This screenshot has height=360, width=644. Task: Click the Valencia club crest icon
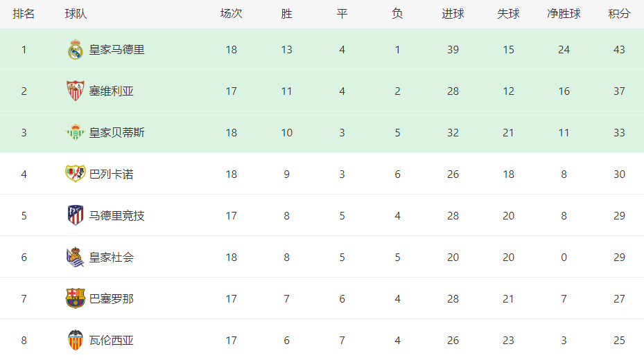pyautogui.click(x=76, y=340)
